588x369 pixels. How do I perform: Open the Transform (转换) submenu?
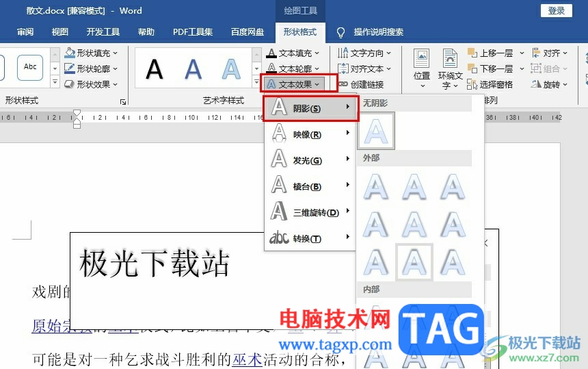[x=310, y=238]
